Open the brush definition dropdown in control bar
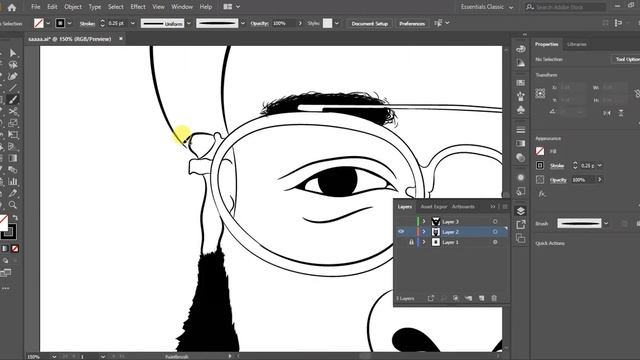The image size is (640, 360). (x=243, y=23)
